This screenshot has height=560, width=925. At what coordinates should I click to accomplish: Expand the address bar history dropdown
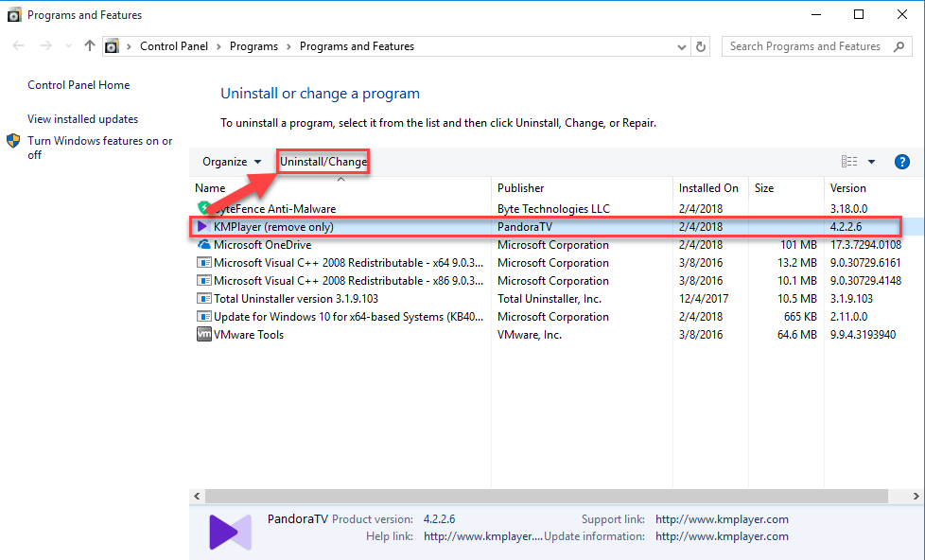tap(681, 46)
